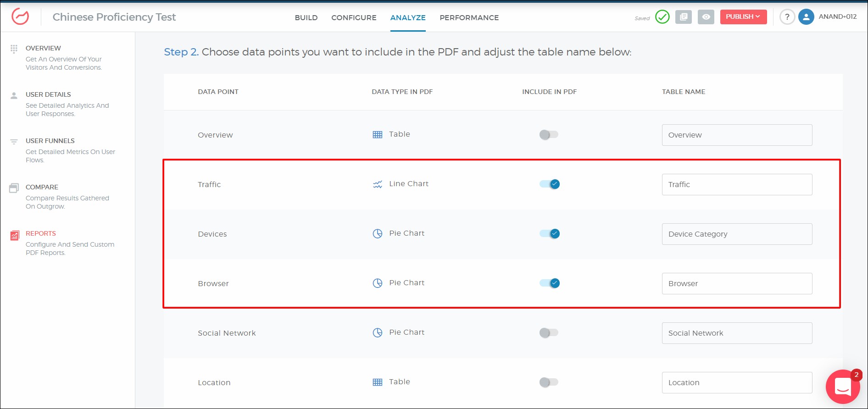Click the Device Category table name field
This screenshot has width=868, height=409.
pos(736,234)
